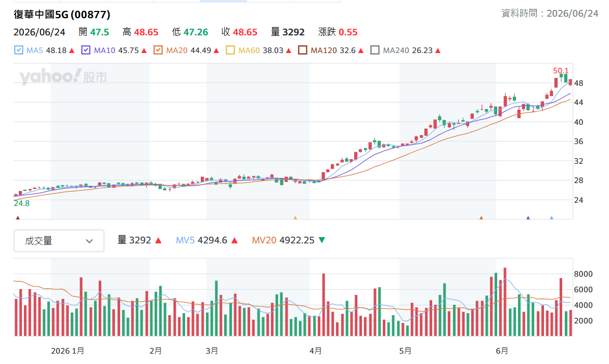Click the MA5 value 48.18
This screenshot has width=609, height=364.
(x=56, y=50)
